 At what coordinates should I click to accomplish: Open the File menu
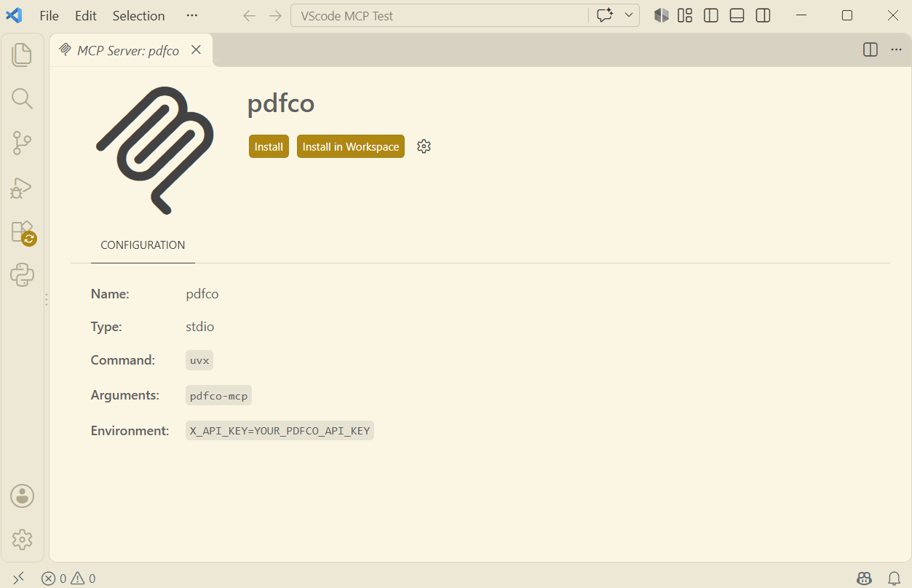click(x=49, y=15)
